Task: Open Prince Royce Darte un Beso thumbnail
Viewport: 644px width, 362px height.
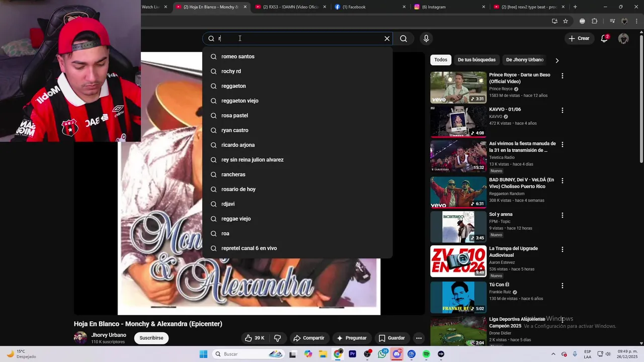Action: point(458,87)
